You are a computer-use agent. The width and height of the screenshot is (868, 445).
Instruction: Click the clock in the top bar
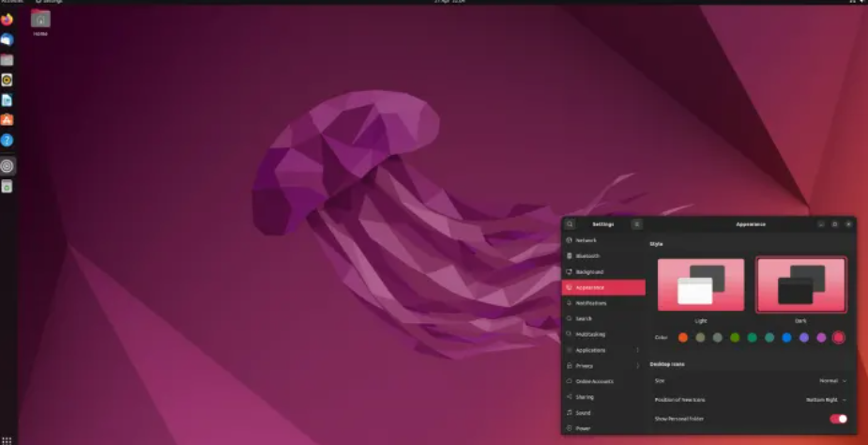click(449, 2)
